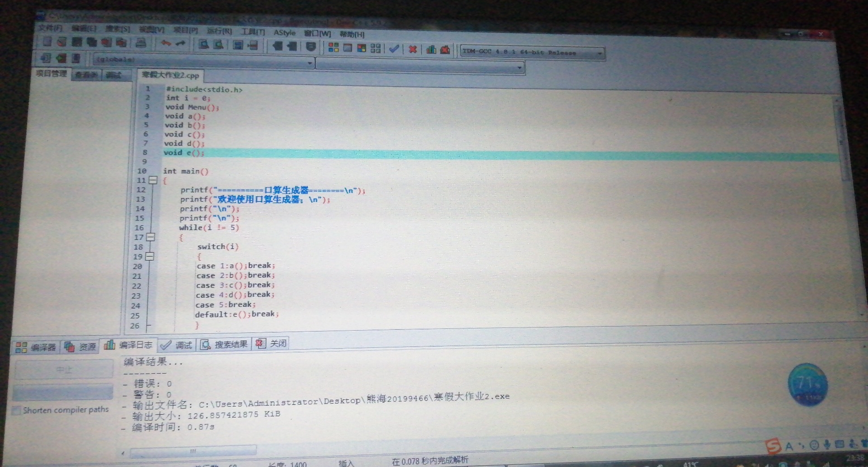Open the Replace tool from toolbar

pyautogui.click(x=219, y=44)
